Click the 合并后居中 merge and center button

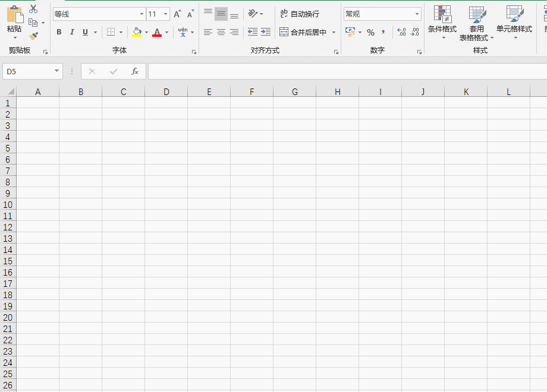pos(303,32)
